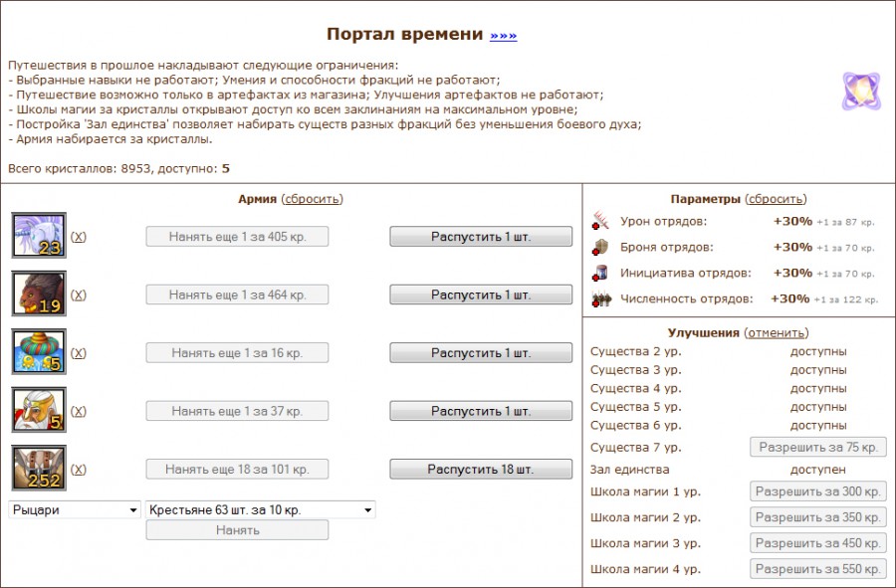Remove the genie lamp stack with (X)

click(79, 353)
